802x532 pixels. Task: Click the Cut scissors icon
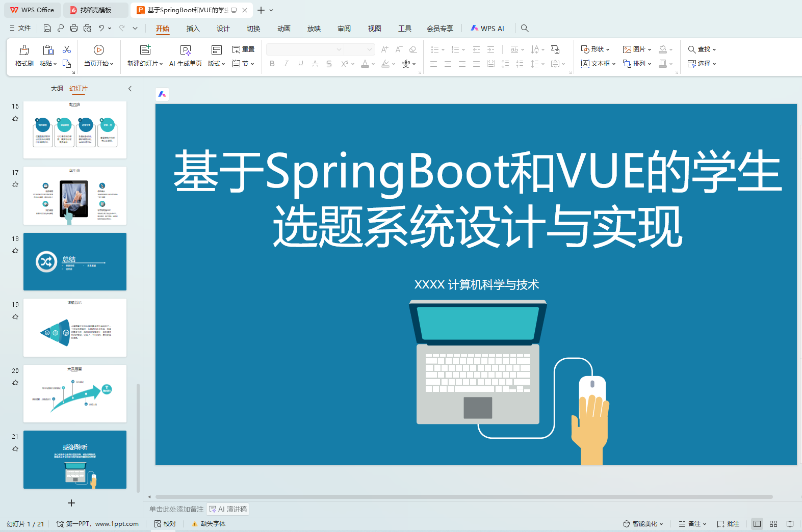[67, 49]
